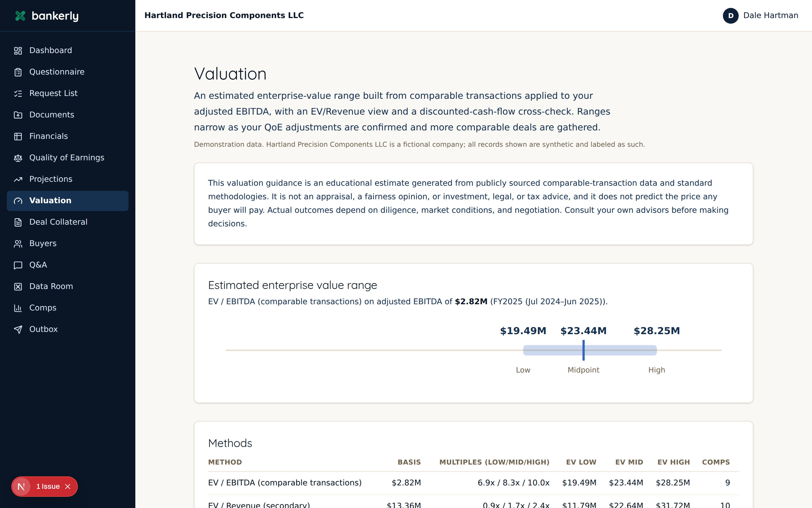Click the EV MID column header

629,462
